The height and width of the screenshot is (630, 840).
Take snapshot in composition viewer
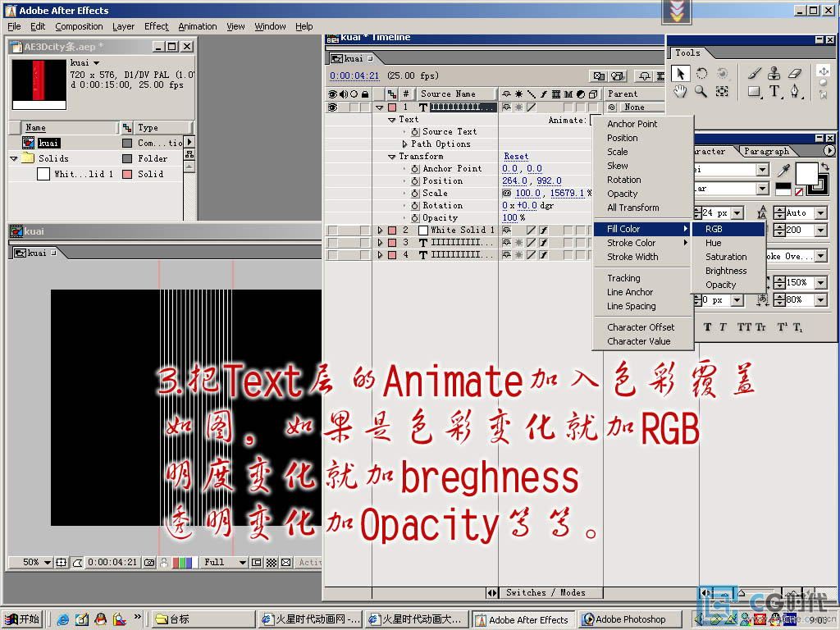(149, 562)
